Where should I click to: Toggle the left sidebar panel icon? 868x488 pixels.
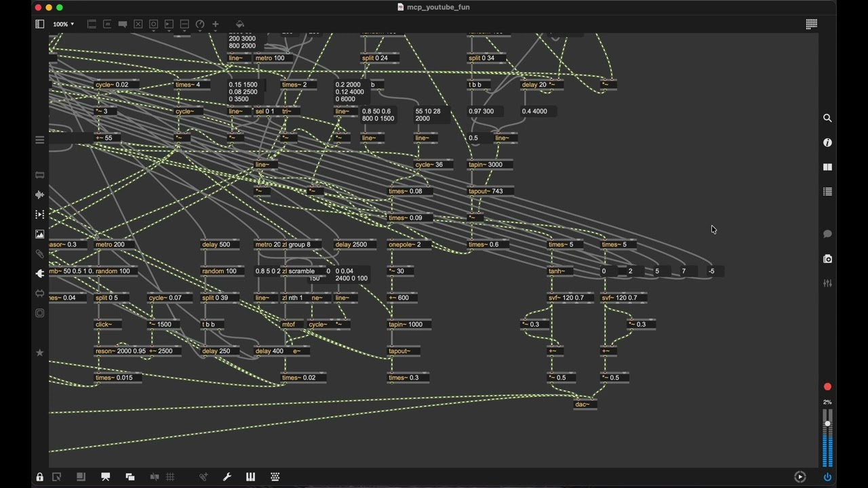click(40, 24)
